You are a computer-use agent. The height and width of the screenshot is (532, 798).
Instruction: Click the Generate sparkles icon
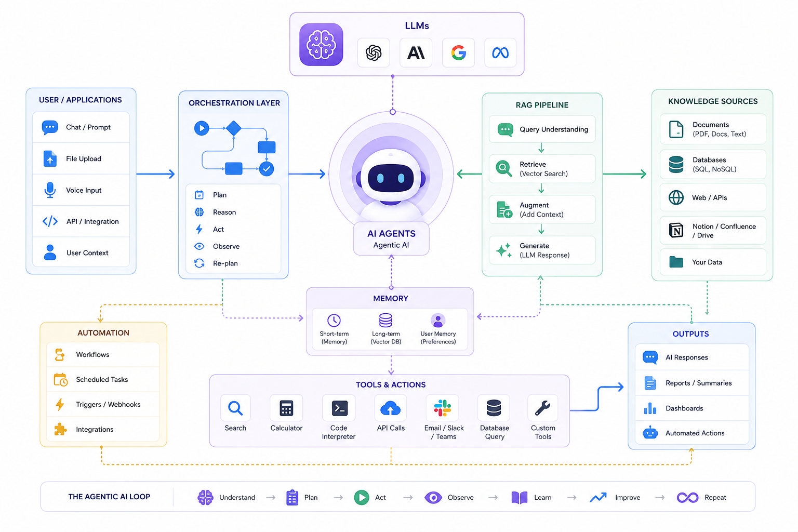click(504, 250)
